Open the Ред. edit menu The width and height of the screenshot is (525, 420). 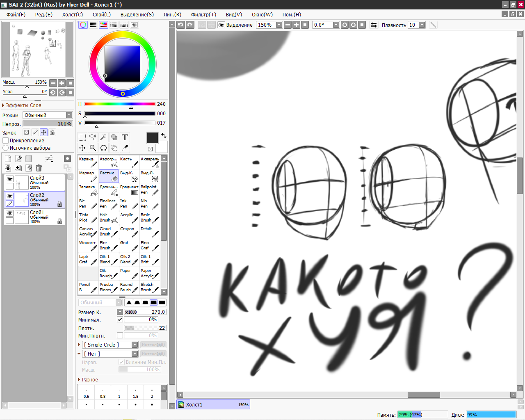43,14
